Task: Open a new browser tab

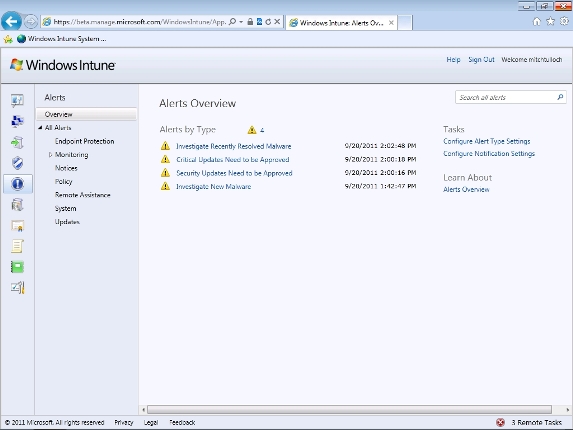Action: [x=405, y=23]
